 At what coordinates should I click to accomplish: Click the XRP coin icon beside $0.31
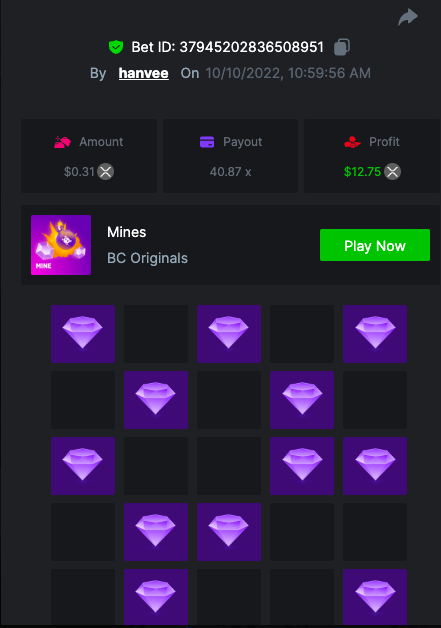[x=106, y=172]
